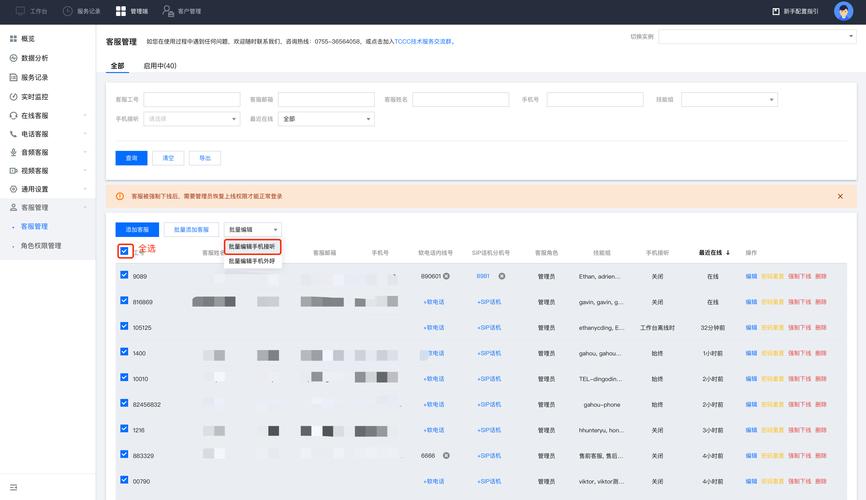Click the blue 编辑 action link in row 9089
Viewport: 866px width, 500px height.
click(x=751, y=276)
